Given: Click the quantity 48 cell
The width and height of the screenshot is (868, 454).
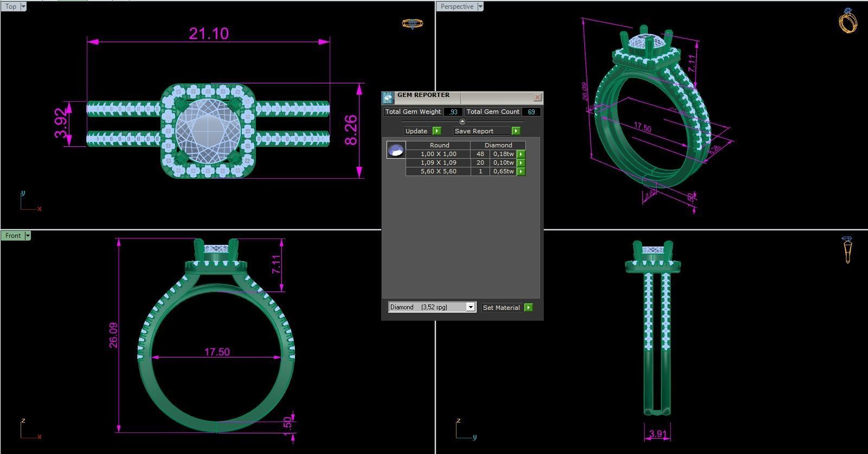Looking at the screenshot, I should [x=480, y=154].
